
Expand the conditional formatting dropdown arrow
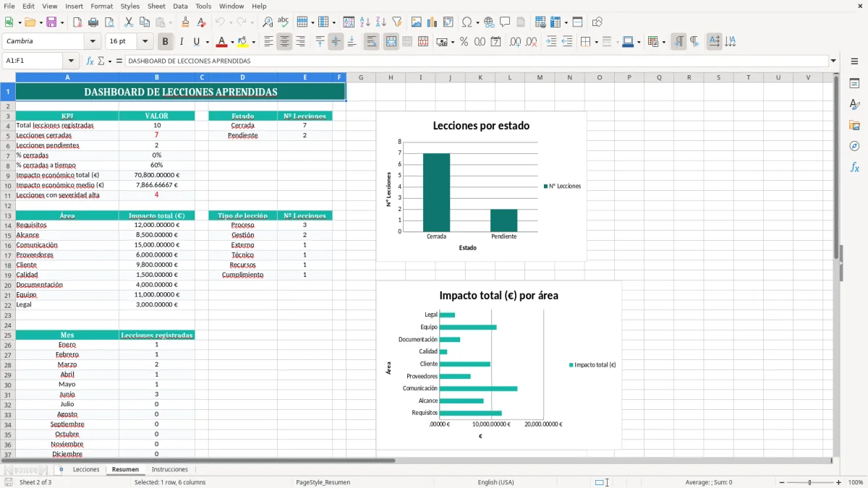pyautogui.click(x=663, y=42)
